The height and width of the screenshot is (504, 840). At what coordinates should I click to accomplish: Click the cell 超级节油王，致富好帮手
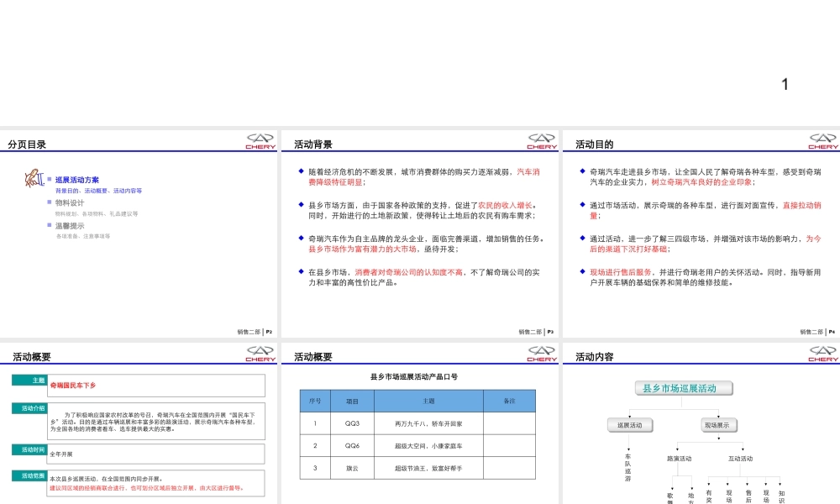[x=428, y=468]
